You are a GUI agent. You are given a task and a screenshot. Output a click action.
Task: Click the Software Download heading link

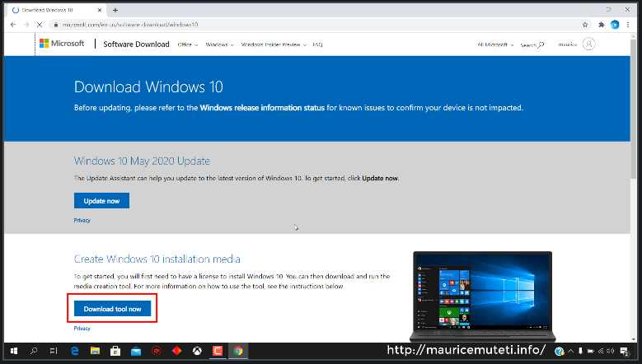136,44
